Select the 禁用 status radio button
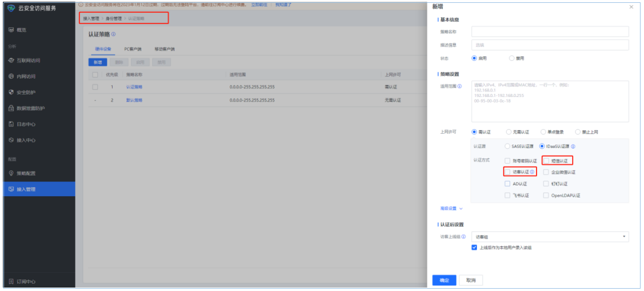The width and height of the screenshot is (644, 291). pyautogui.click(x=511, y=59)
